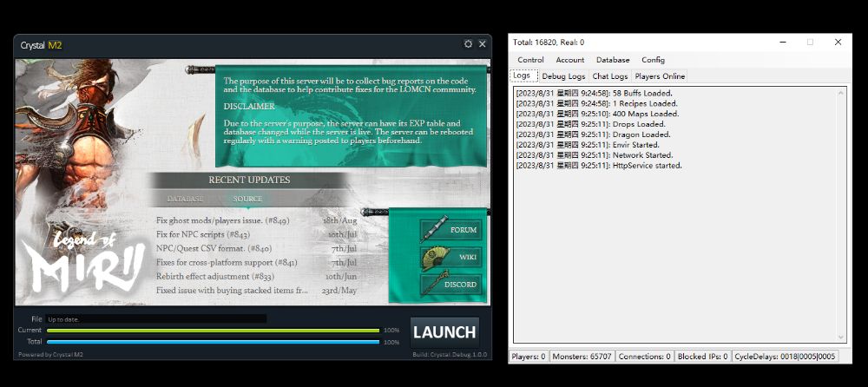Image resolution: width=868 pixels, height=387 pixels.
Task: Click the log window scroll down arrow
Action: 841,337
